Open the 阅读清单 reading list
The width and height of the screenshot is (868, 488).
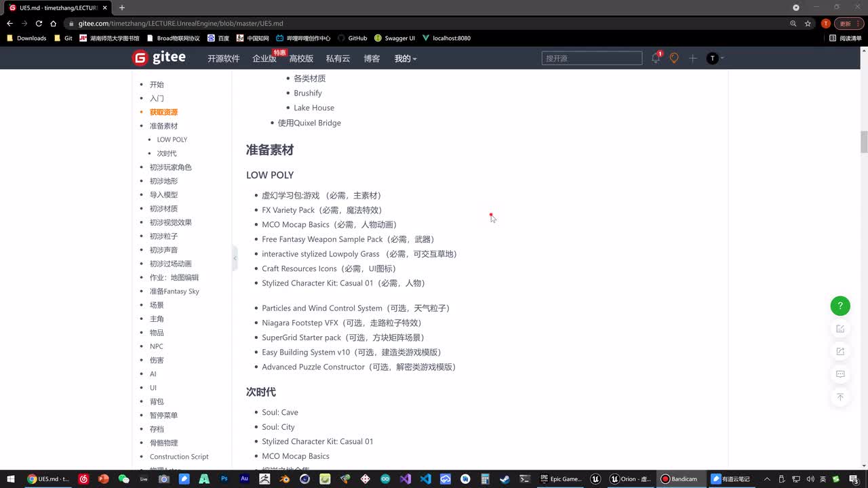click(x=846, y=38)
